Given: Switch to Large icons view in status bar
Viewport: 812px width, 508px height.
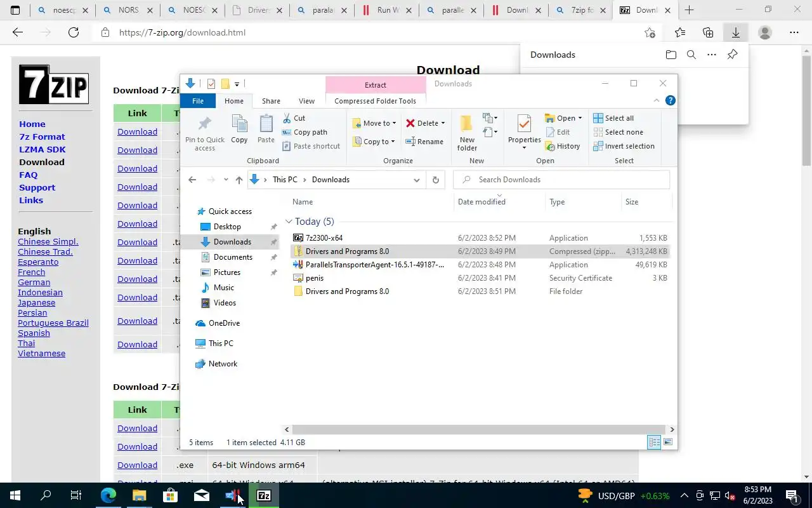Looking at the screenshot, I should (x=667, y=442).
